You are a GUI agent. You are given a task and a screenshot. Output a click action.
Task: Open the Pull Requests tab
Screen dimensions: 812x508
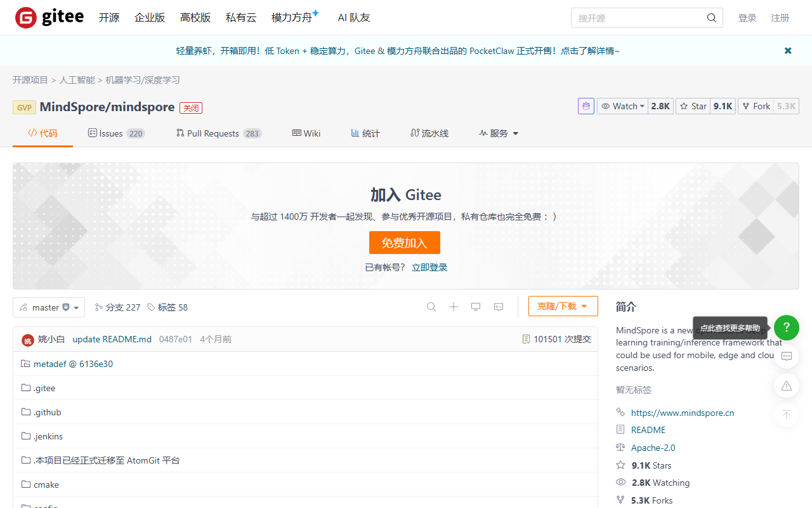[x=218, y=133]
